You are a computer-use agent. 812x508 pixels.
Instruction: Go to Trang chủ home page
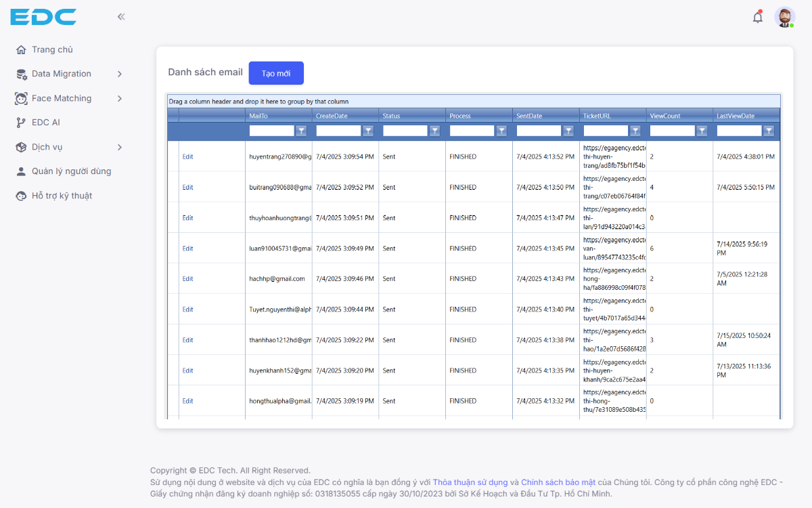tap(52, 49)
